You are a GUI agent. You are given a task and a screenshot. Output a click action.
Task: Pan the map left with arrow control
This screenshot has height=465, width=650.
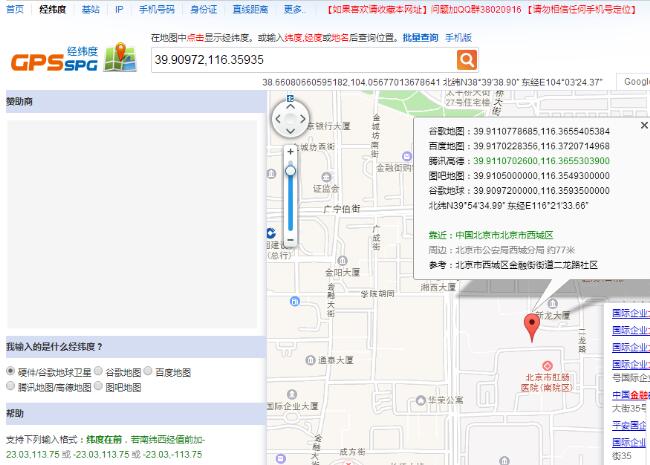click(x=278, y=119)
